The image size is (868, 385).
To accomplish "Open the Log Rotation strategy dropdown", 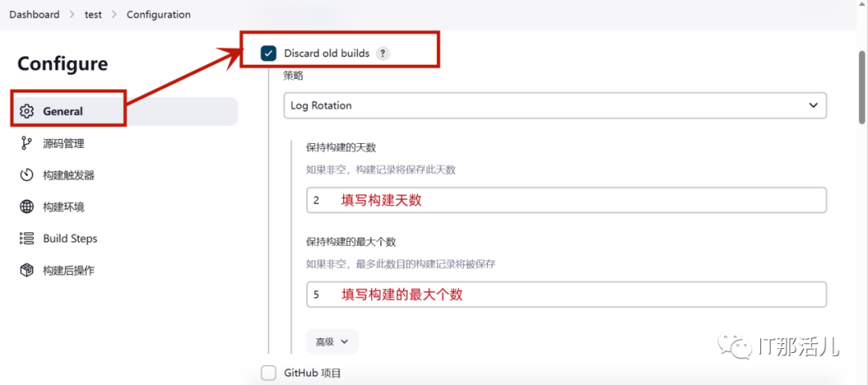I will [x=555, y=105].
